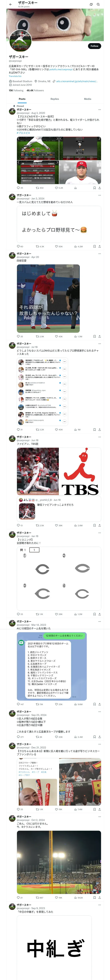Click the #プロスピA hashtag
Screen dimensions: 110x980
pos(23,133)
